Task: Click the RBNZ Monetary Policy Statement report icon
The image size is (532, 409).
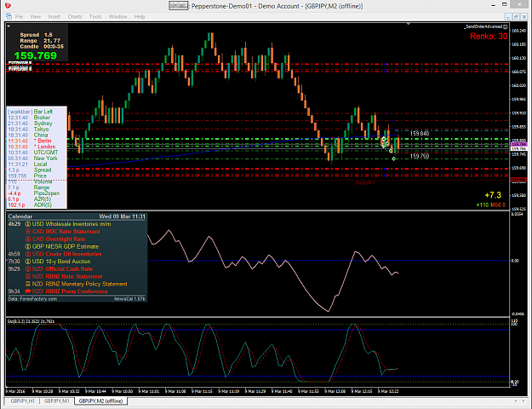Action: pos(28,284)
